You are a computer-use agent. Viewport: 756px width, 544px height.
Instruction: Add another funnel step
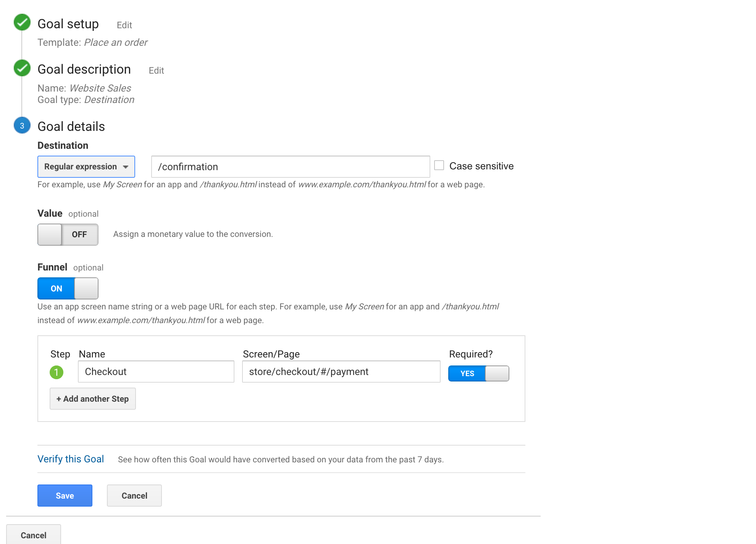pos(92,398)
